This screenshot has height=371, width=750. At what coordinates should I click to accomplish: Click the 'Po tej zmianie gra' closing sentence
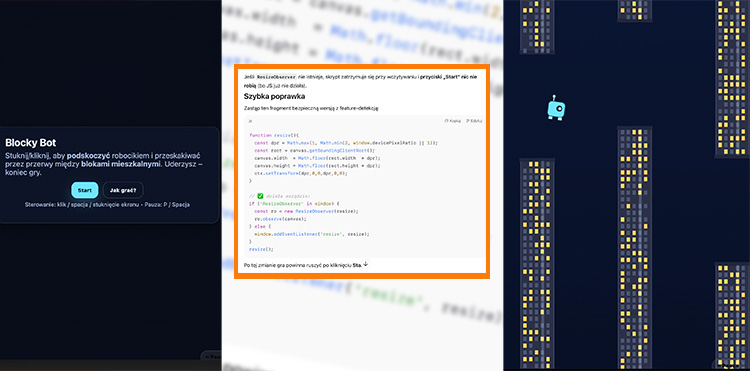click(x=302, y=264)
